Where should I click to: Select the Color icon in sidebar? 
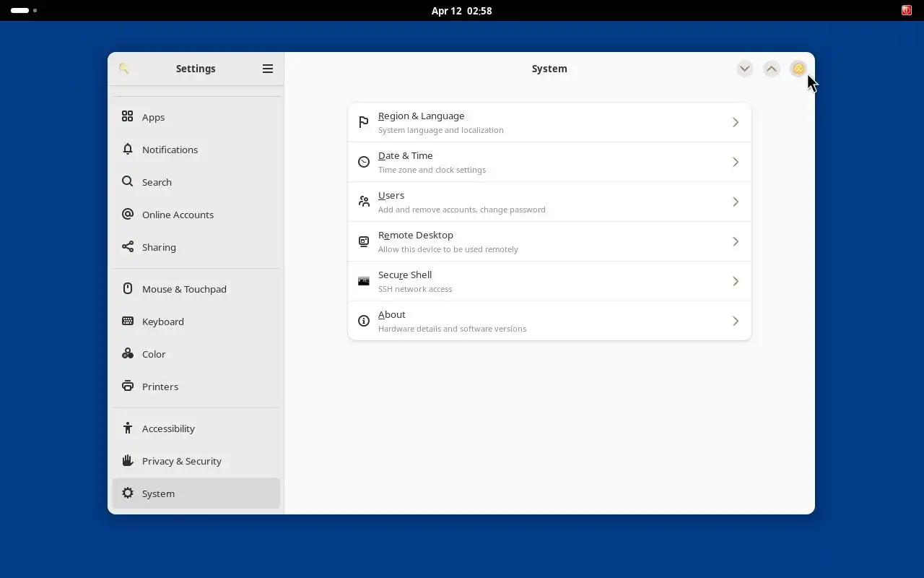pos(128,353)
